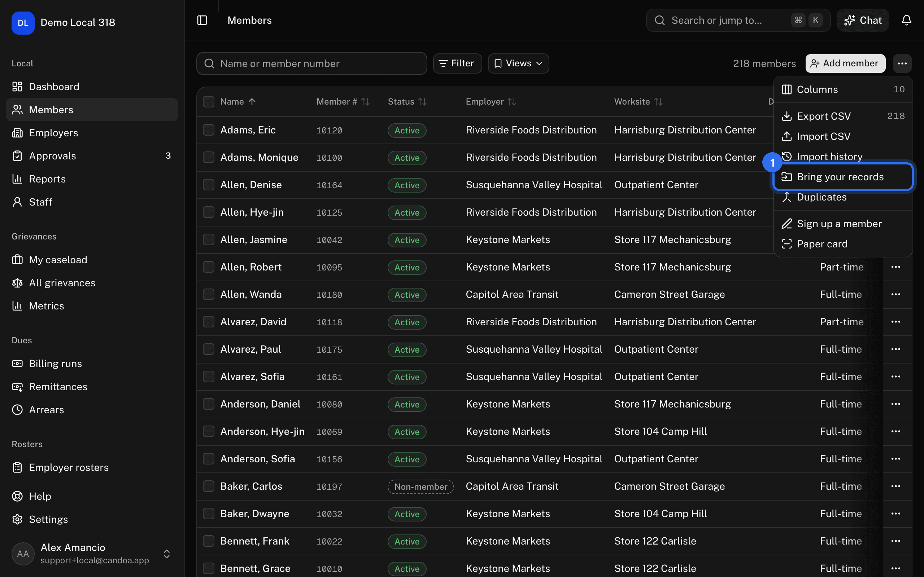Toggle the sidebar collapse icon
This screenshot has height=577, width=924.
(202, 20)
